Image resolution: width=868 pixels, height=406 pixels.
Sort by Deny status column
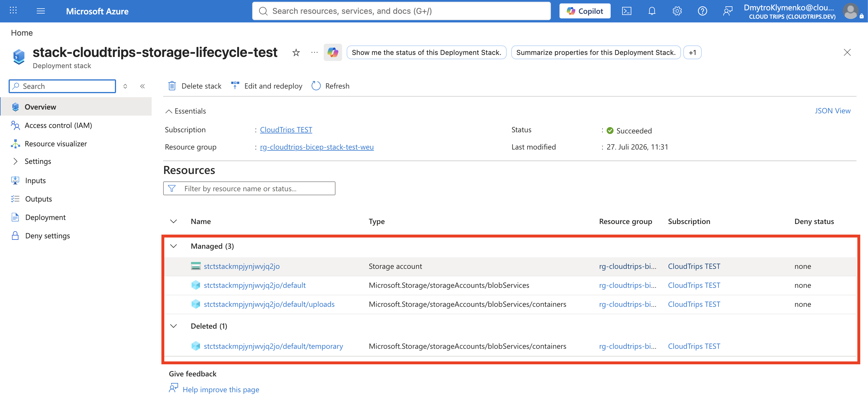[x=814, y=222]
